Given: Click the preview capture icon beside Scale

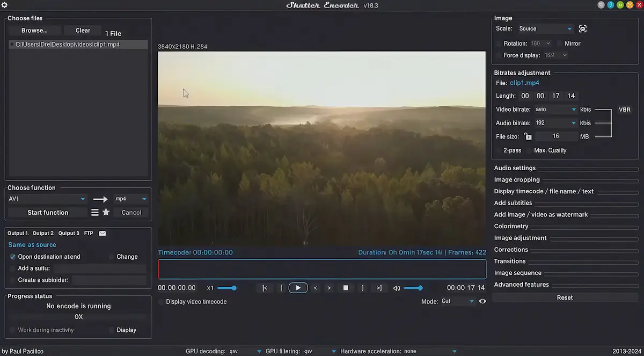Looking at the screenshot, I should point(583,28).
